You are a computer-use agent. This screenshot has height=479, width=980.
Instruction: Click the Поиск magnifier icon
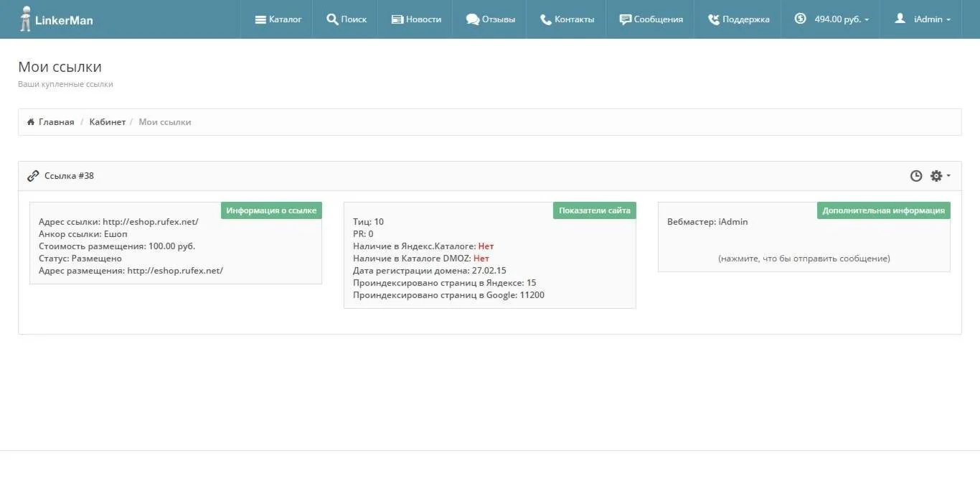point(332,19)
